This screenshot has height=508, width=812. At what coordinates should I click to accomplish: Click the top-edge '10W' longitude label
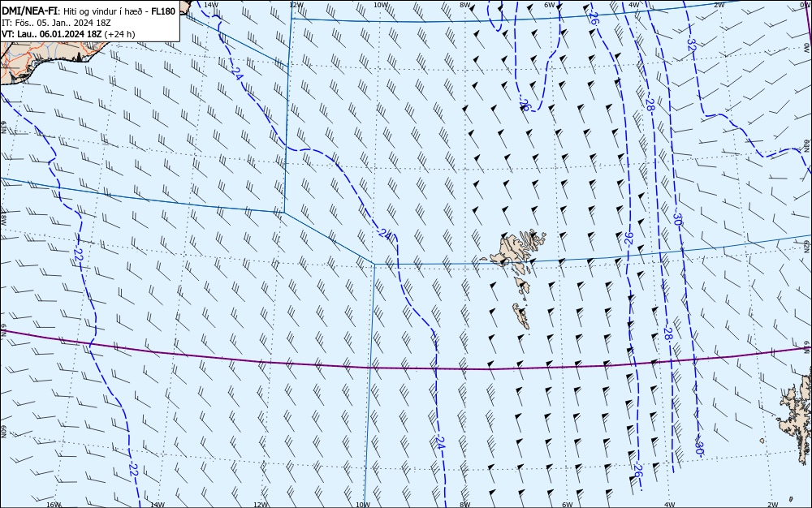point(381,5)
